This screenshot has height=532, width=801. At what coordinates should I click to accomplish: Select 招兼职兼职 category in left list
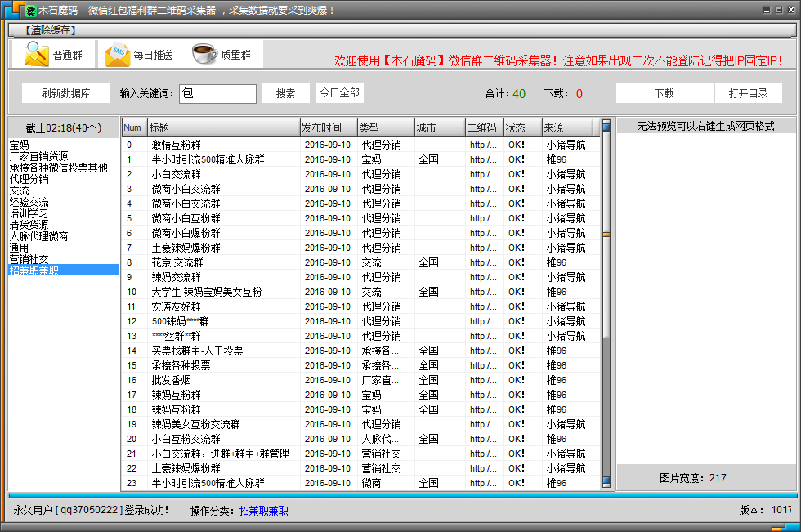pos(34,270)
